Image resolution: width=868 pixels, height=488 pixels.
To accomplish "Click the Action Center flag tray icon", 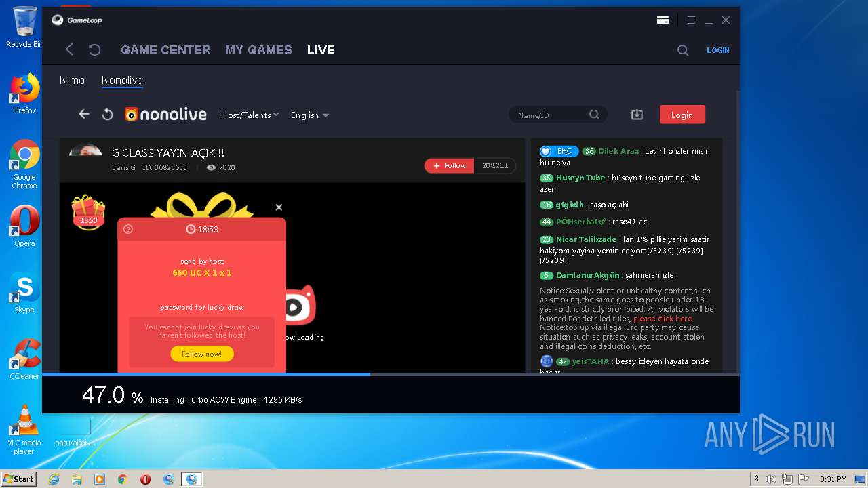I will (x=804, y=479).
